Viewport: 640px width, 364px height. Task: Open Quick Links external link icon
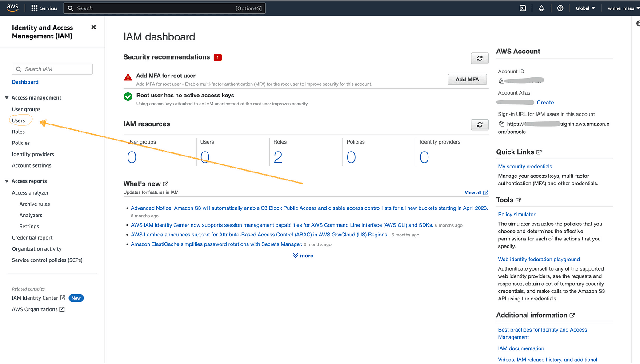(x=539, y=152)
